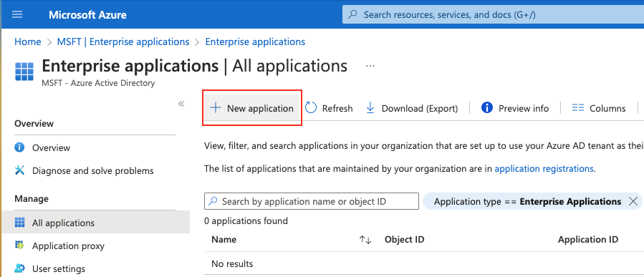Click the Enterprise applications grid icon in header
Image resolution: width=644 pixels, height=277 pixels.
(24, 72)
